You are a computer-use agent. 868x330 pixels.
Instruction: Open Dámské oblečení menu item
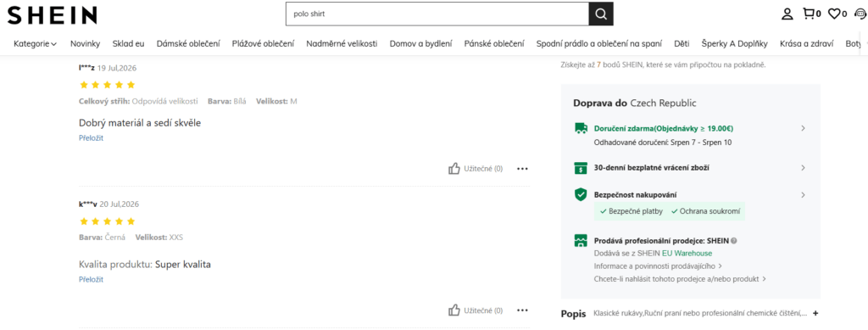[x=188, y=44]
